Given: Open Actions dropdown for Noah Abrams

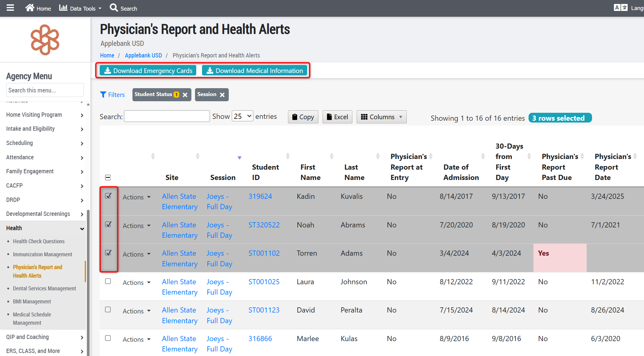Looking at the screenshot, I should click(x=137, y=226).
